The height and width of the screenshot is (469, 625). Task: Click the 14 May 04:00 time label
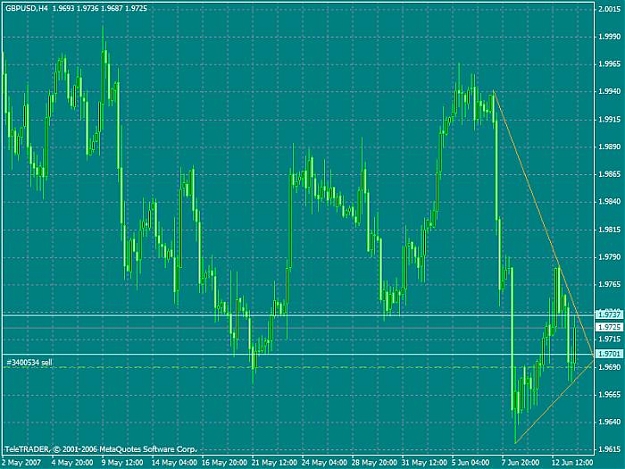[174, 463]
